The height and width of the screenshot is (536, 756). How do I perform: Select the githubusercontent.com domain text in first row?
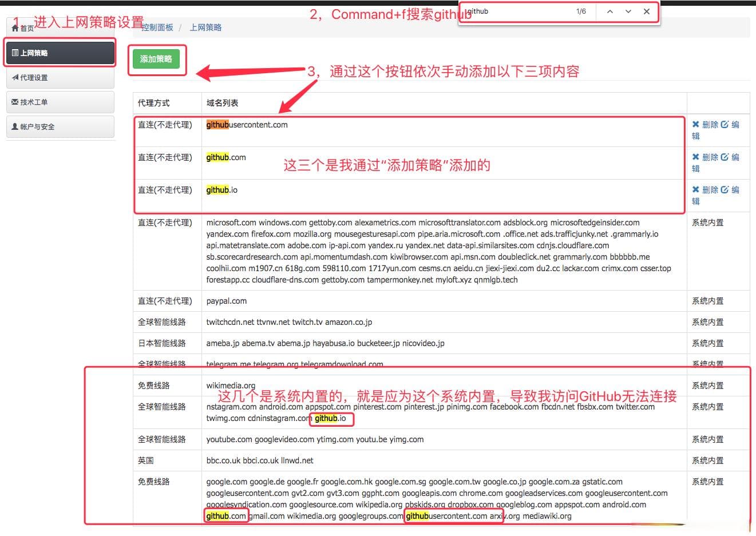tap(247, 125)
